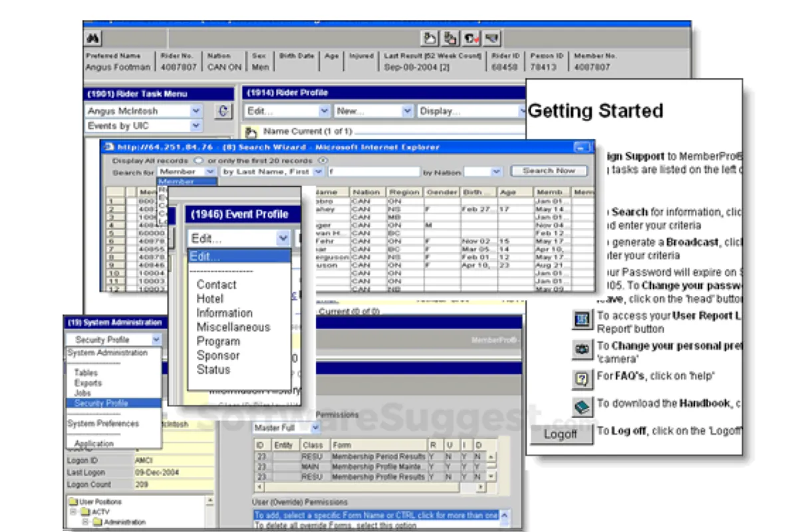Viewport: 798px width, 532px height.
Task: Select only the first 20 records radio
Action: pyautogui.click(x=323, y=160)
